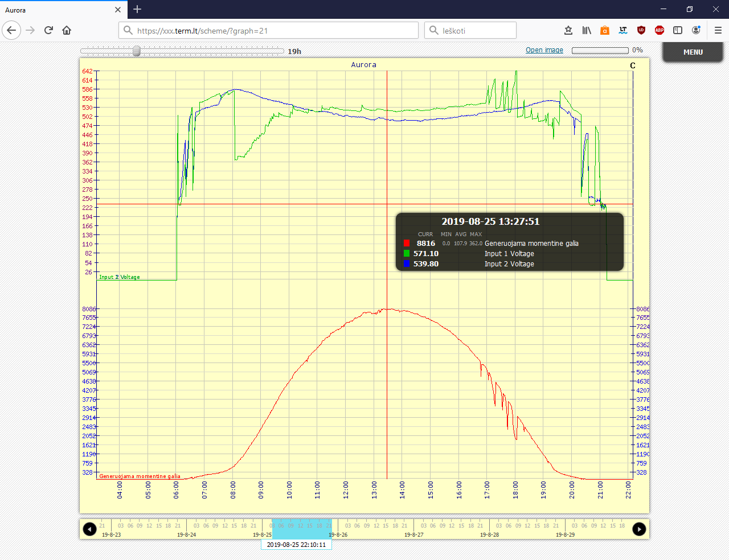
Task: Go to the browser home page
Action: coord(67,30)
